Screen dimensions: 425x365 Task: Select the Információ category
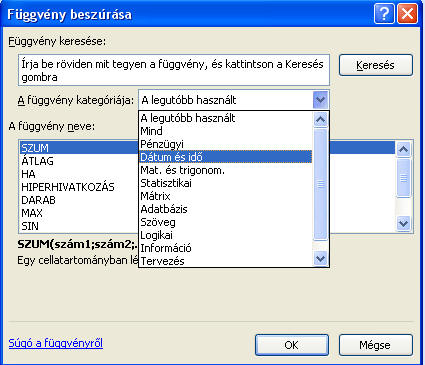click(x=225, y=248)
